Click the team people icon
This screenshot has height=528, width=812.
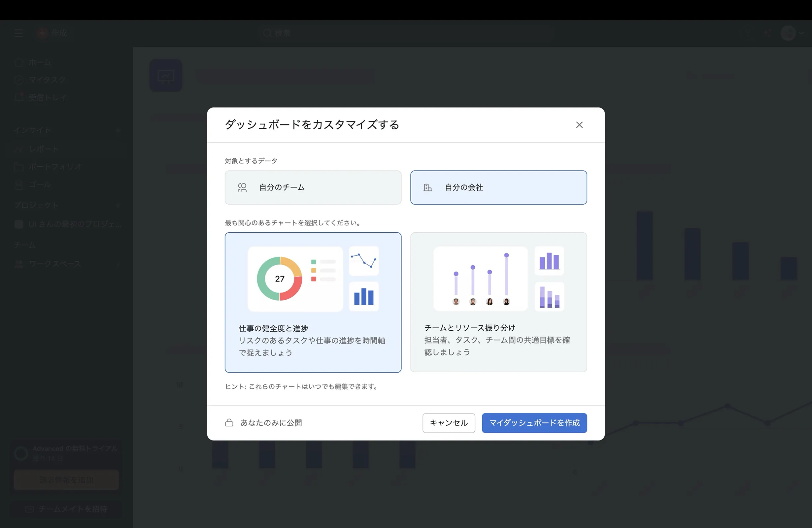[242, 187]
